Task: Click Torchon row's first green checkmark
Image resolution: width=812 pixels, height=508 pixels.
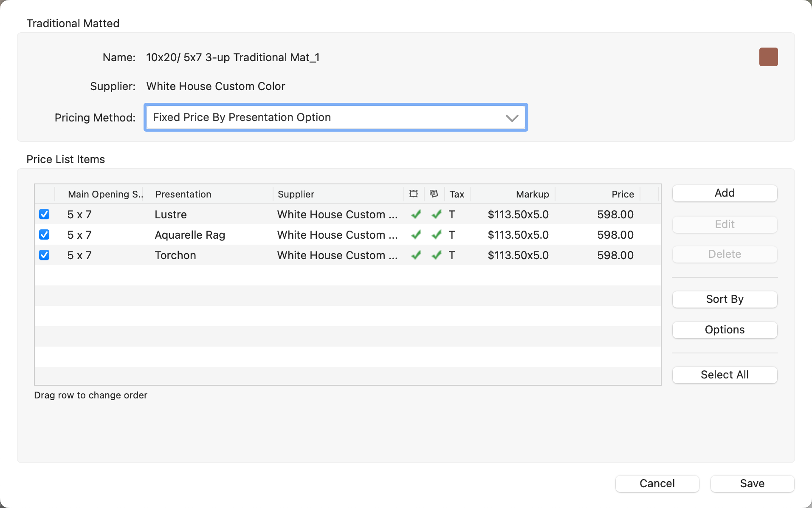Action: (x=416, y=255)
